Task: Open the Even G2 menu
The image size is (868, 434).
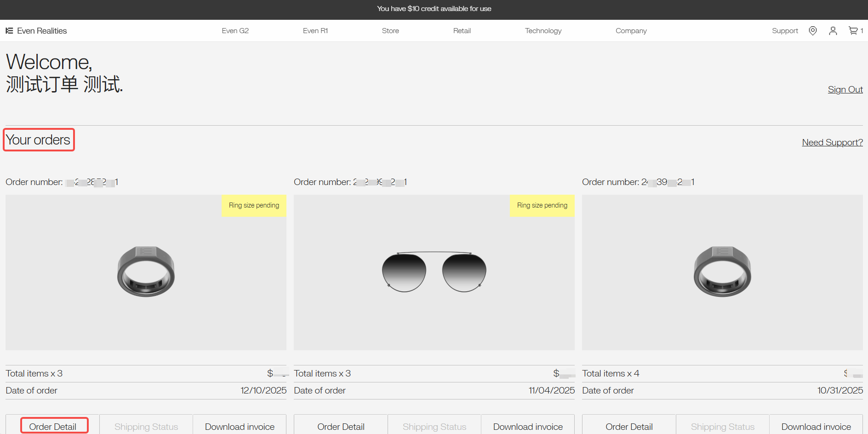Action: [235, 31]
